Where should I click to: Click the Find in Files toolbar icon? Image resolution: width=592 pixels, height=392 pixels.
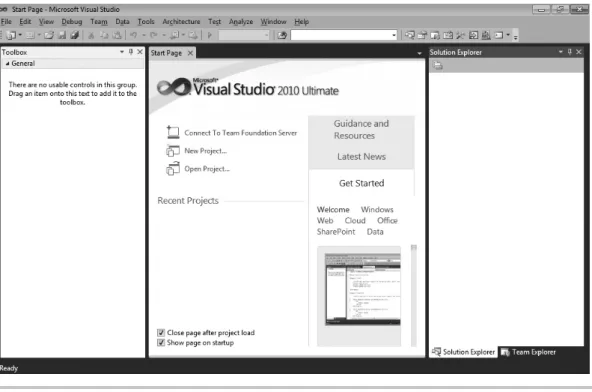coord(282,35)
